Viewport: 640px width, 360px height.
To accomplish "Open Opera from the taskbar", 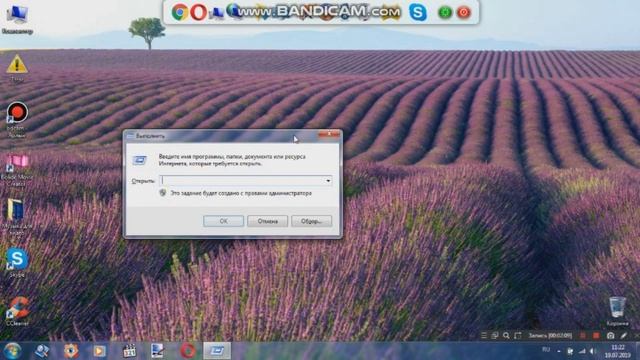I will [x=188, y=351].
